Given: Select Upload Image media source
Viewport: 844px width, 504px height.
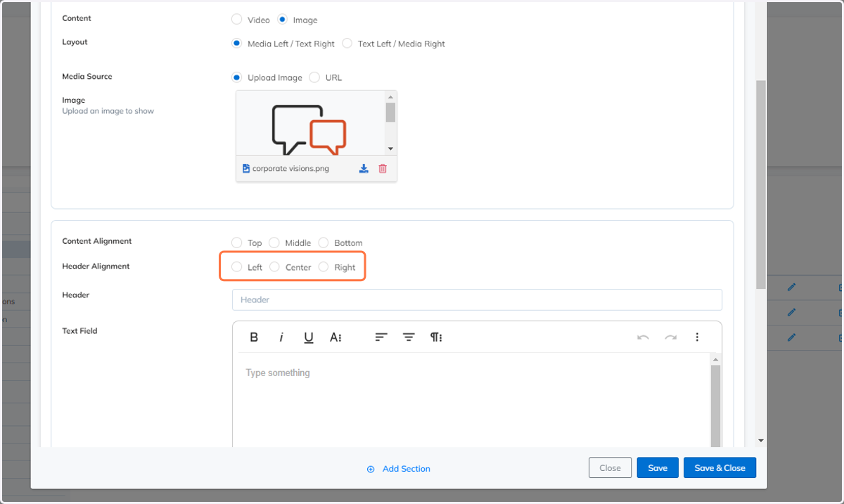Looking at the screenshot, I should 237,77.
